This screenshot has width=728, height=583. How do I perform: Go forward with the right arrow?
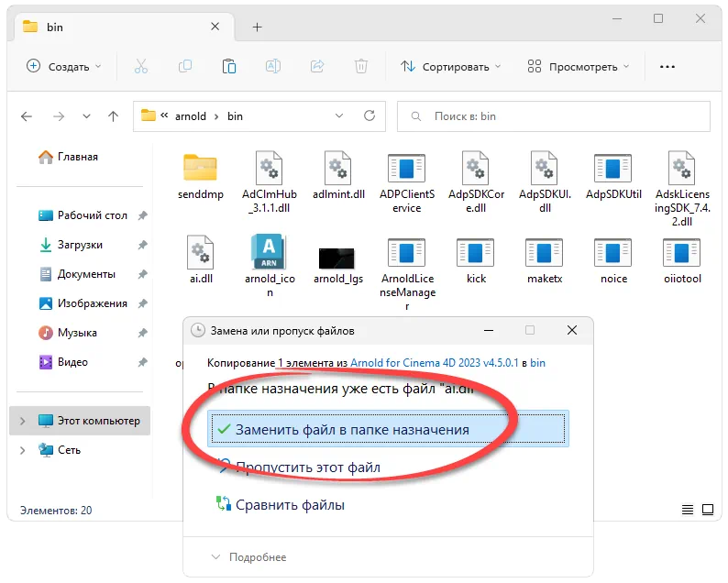point(59,116)
